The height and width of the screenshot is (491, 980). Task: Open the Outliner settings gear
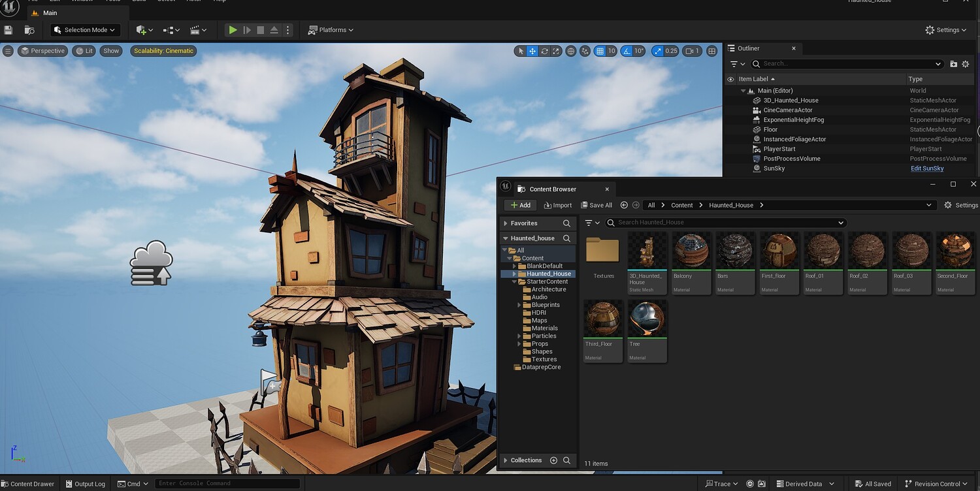[966, 64]
